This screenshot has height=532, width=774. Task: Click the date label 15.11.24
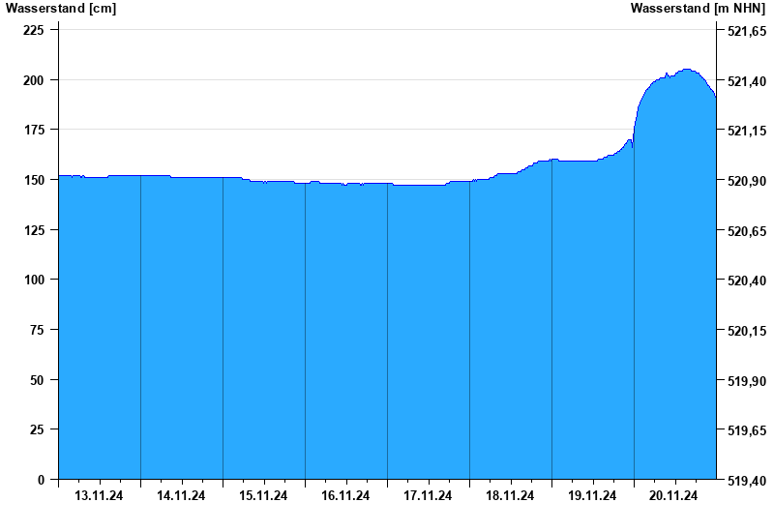263,496
